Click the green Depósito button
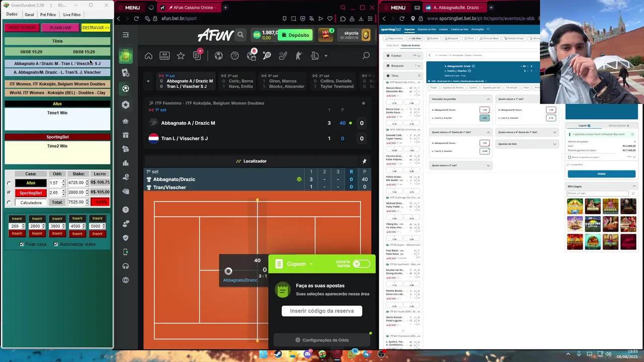Viewport: 644px width, 362px height. point(295,35)
